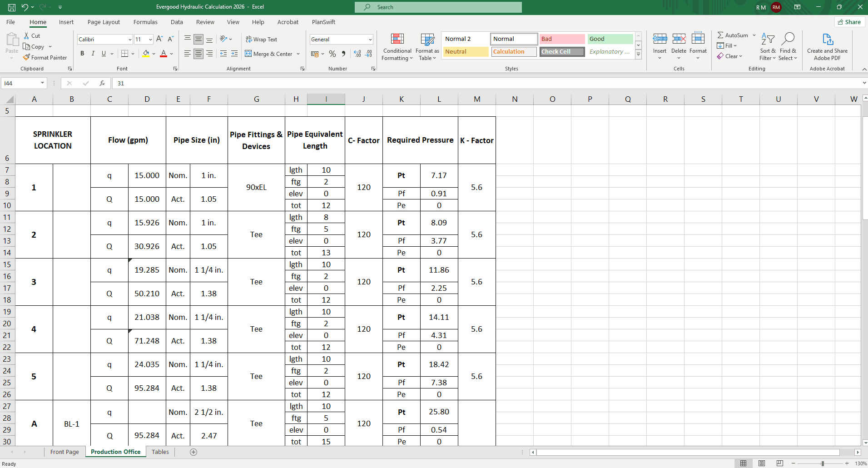Click Increase Font Size icon
Viewport: 868px width, 468px height.
(x=159, y=39)
